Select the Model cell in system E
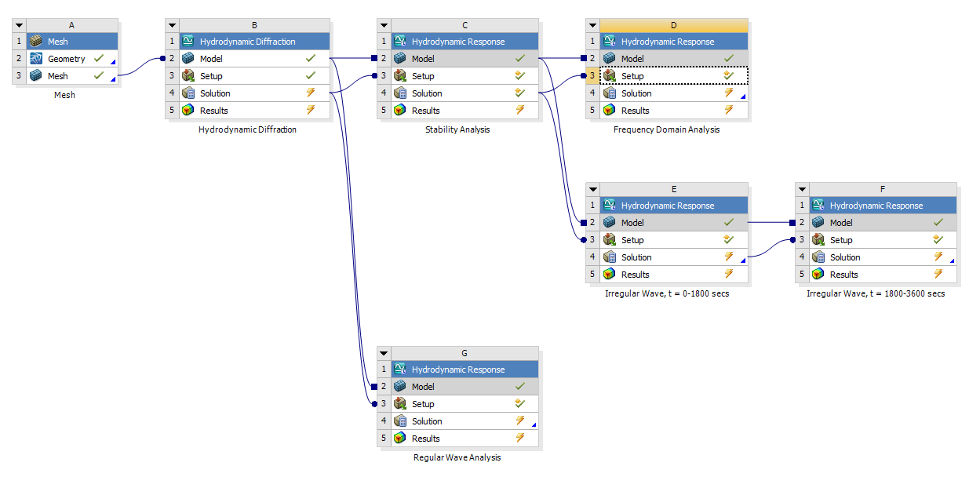 tap(675, 223)
